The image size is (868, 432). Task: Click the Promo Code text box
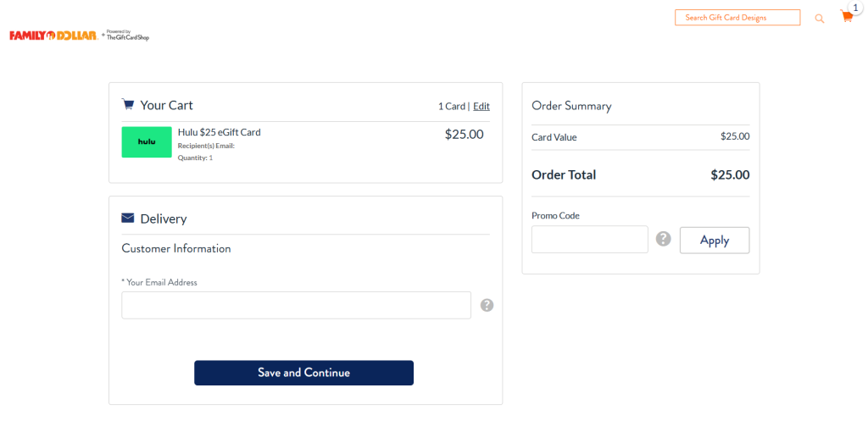point(589,239)
